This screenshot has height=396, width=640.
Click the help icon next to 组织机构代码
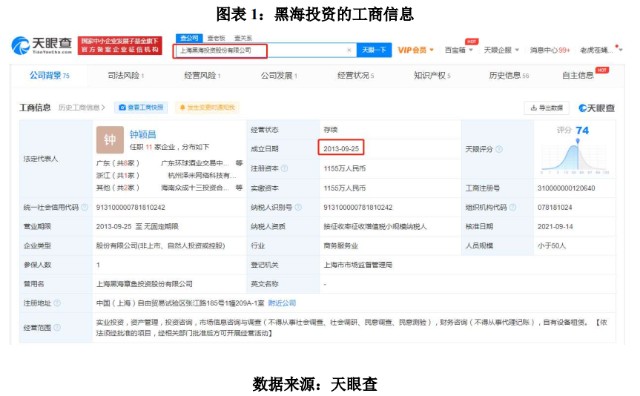tap(513, 207)
